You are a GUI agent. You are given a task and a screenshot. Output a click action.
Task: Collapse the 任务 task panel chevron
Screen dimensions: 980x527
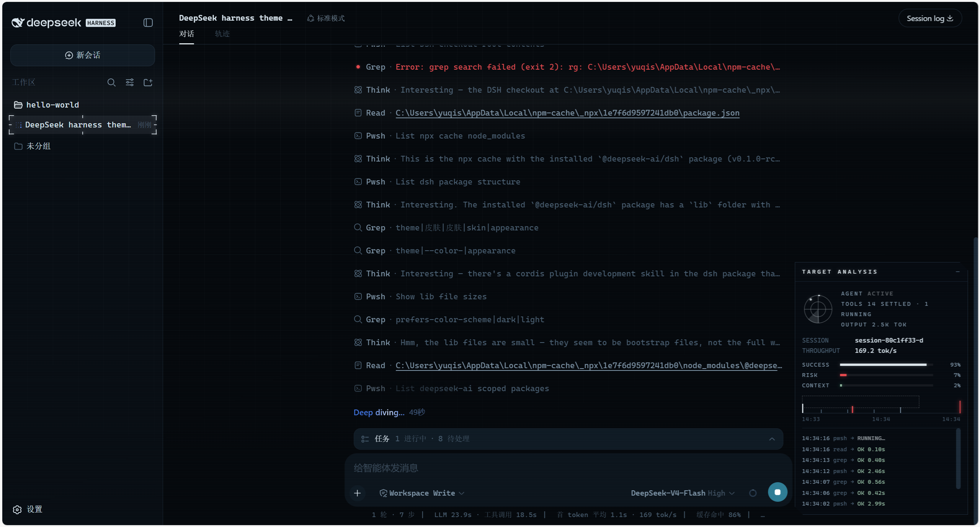(x=772, y=439)
